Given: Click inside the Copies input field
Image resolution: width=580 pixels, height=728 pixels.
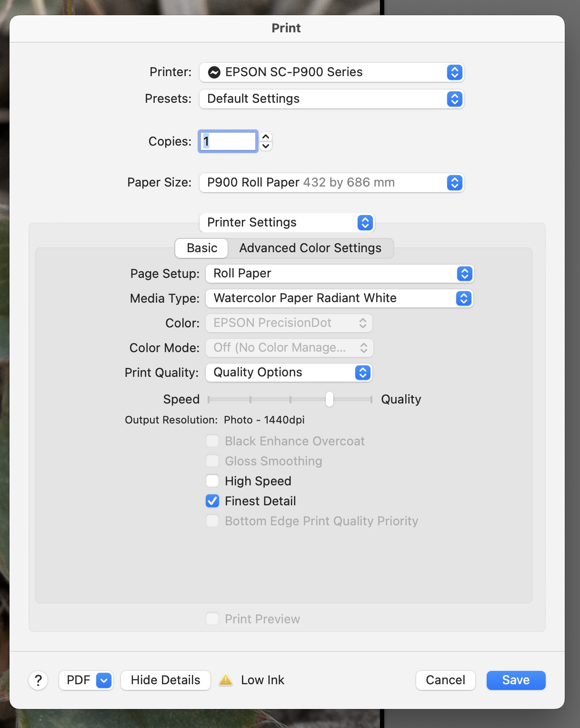Looking at the screenshot, I should [228, 141].
